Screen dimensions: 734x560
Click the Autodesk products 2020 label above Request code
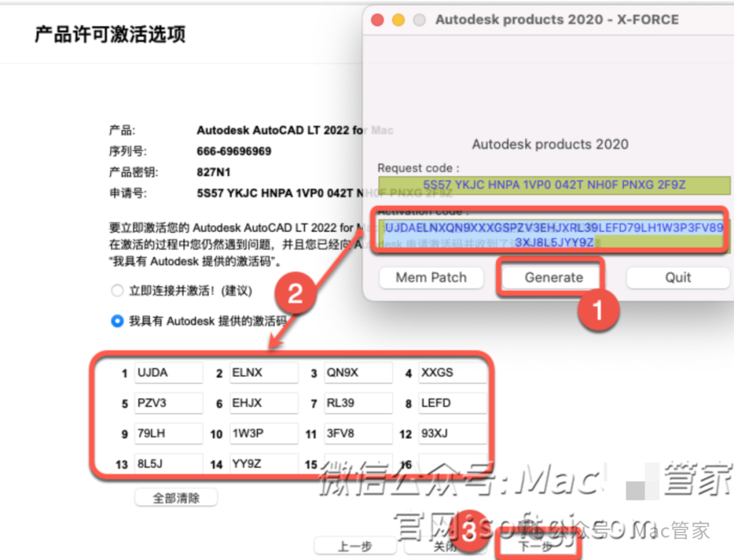(x=550, y=144)
